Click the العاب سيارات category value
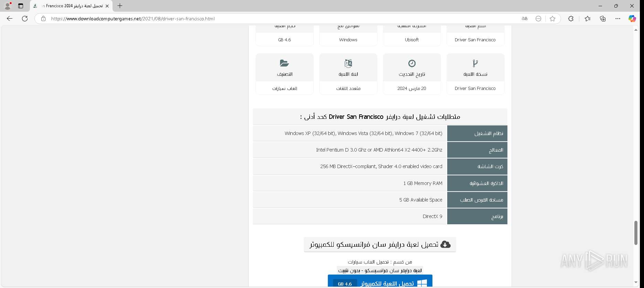Screen dimensions: 644x288 pyautogui.click(x=285, y=89)
